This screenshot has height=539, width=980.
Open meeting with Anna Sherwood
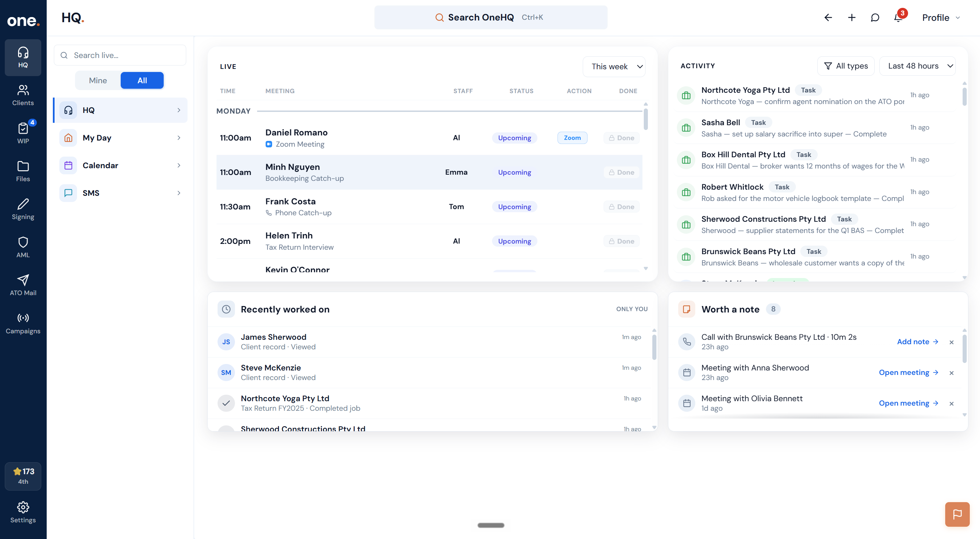[908, 373]
